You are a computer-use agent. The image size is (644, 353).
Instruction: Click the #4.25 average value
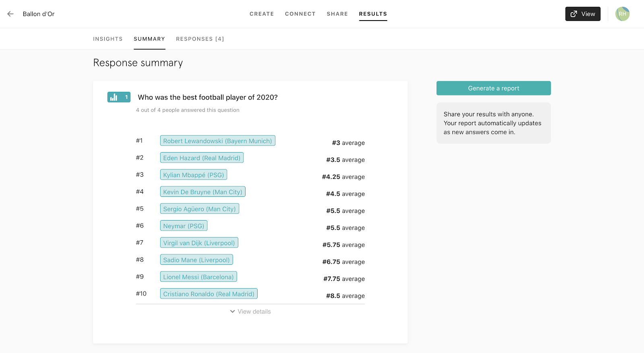pyautogui.click(x=343, y=177)
